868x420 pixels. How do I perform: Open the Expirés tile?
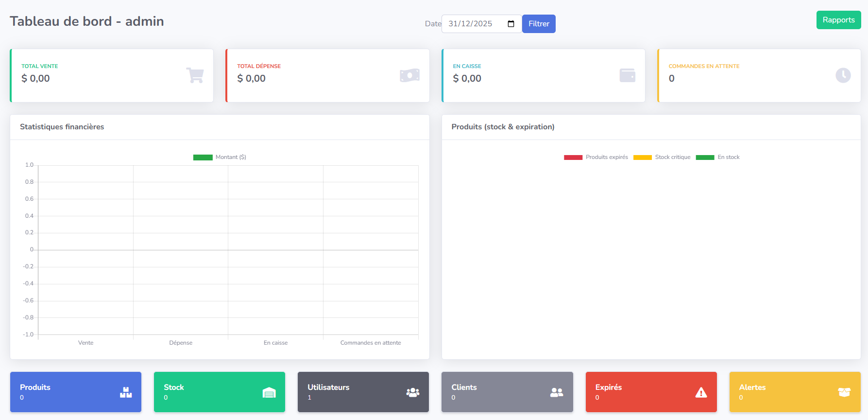(651, 392)
